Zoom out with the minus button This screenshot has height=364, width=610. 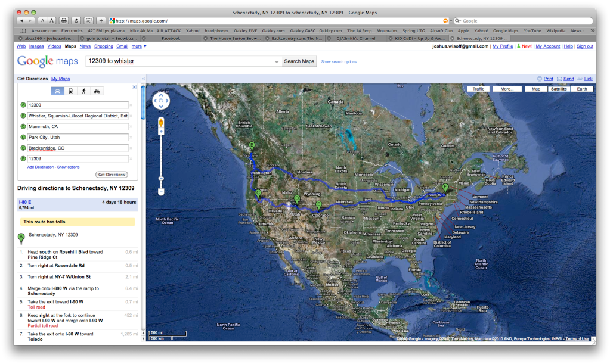[x=161, y=192]
